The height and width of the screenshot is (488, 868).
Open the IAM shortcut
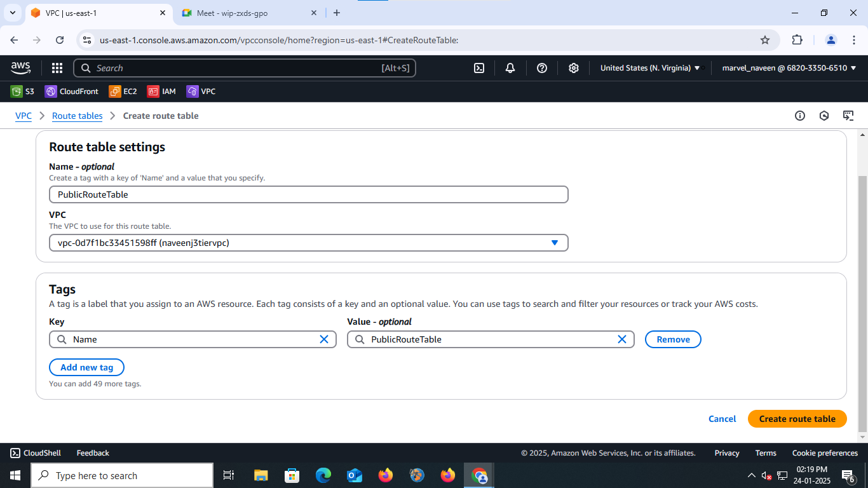tap(161, 91)
